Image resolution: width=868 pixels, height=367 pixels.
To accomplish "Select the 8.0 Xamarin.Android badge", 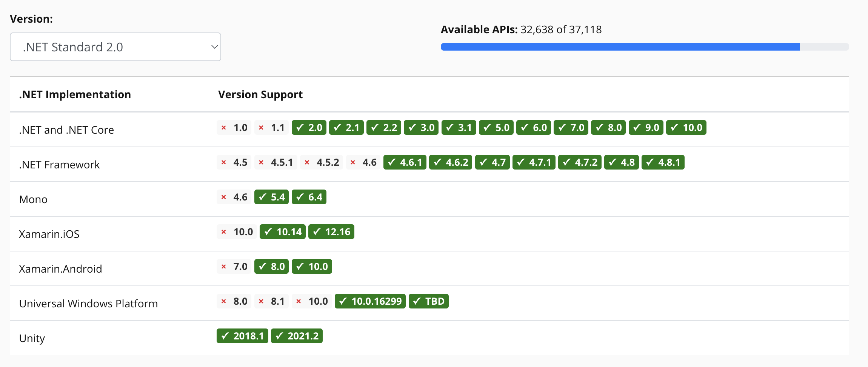I will pos(271,267).
